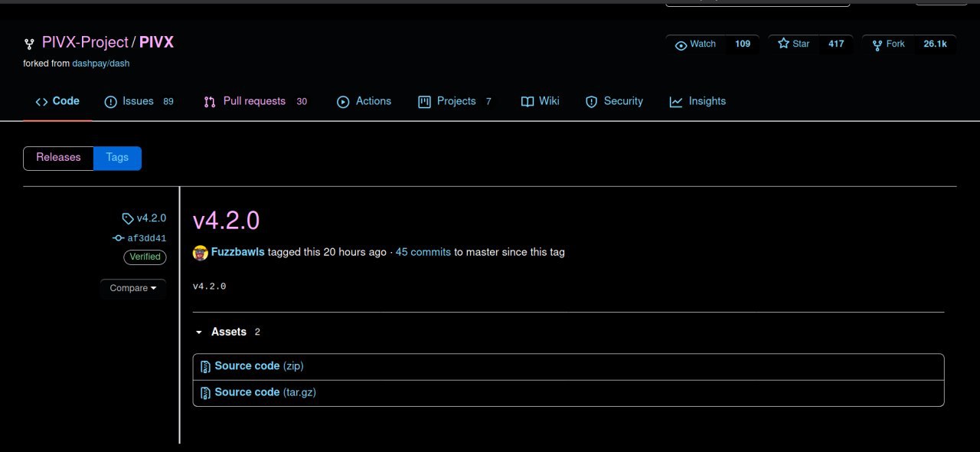View the 45 commits since this tag
The image size is (980, 452).
click(x=423, y=252)
